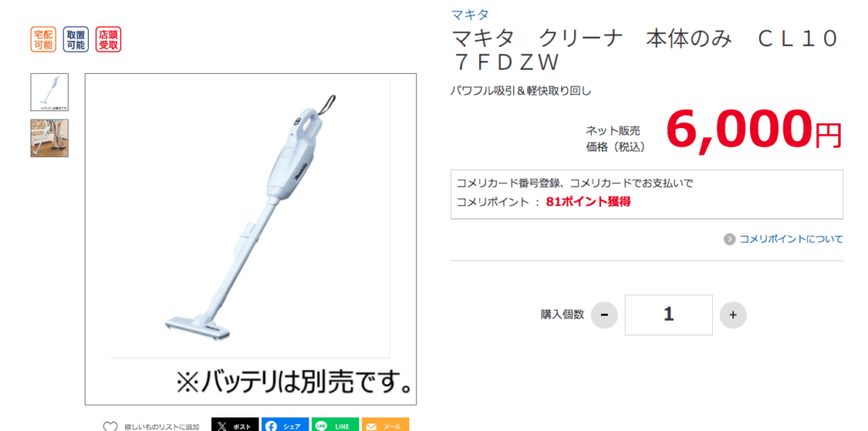Share product with X ポスト button
Image resolution: width=868 pixels, height=431 pixels.
point(235,425)
